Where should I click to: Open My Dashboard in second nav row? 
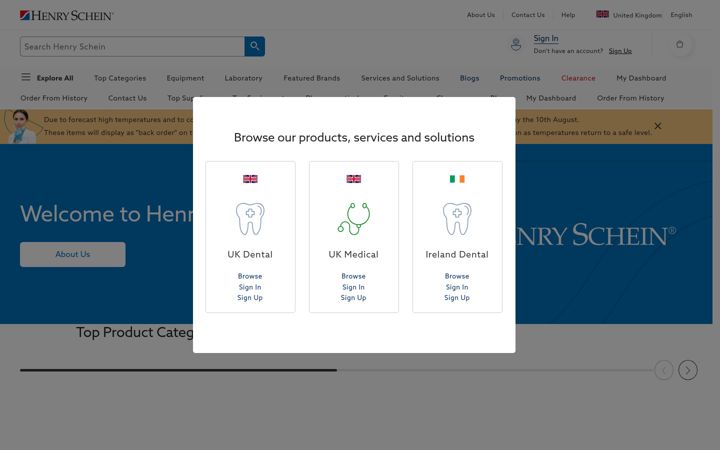click(551, 98)
